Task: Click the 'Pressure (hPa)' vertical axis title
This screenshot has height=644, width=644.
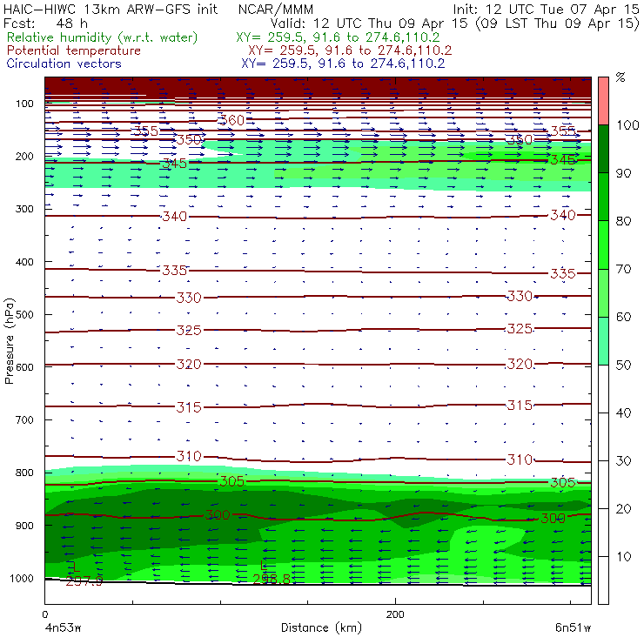Action: click(10, 340)
